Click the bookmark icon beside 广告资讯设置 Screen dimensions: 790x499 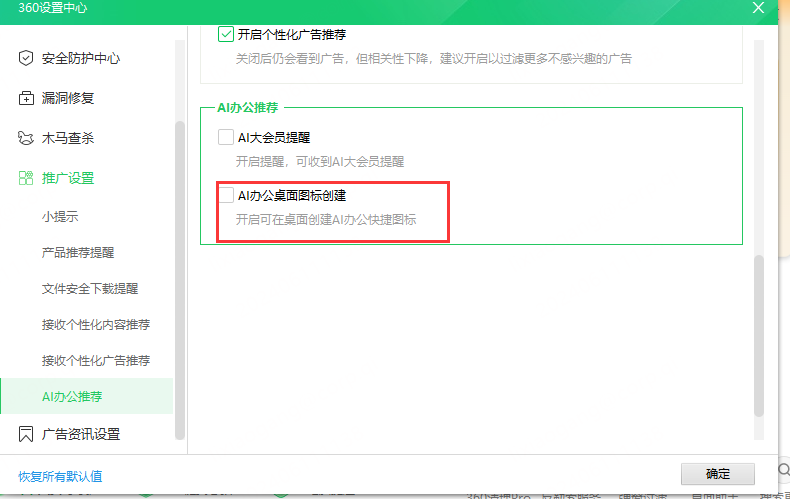[x=26, y=434]
